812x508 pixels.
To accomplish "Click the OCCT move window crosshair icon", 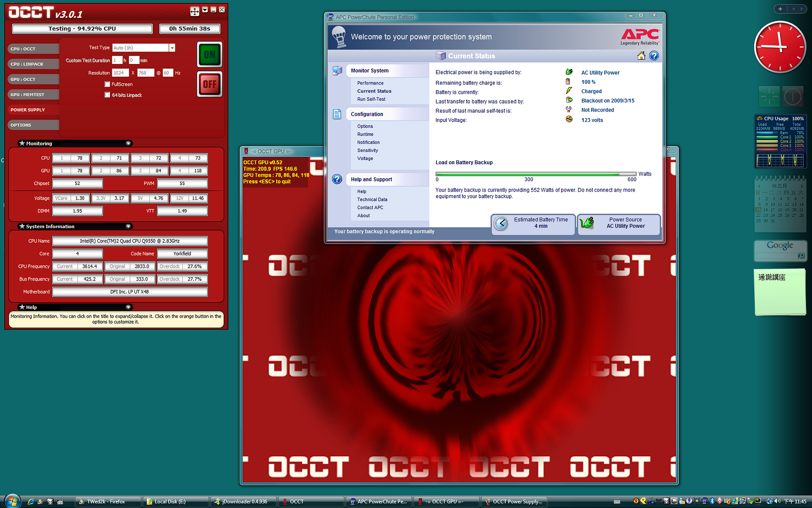I will pyautogui.click(x=195, y=11).
